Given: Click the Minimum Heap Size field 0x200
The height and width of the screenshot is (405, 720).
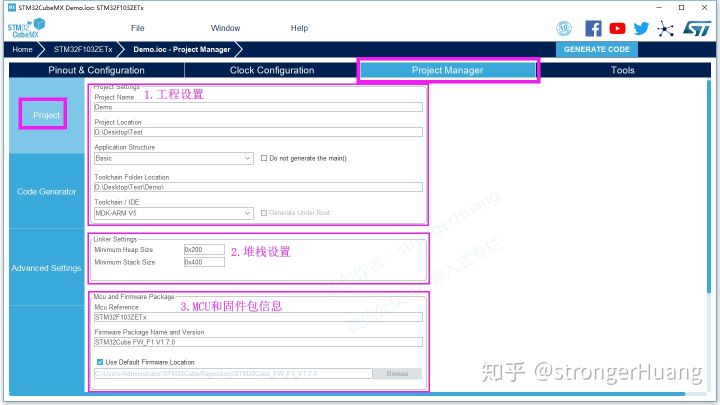Looking at the screenshot, I should click(204, 249).
